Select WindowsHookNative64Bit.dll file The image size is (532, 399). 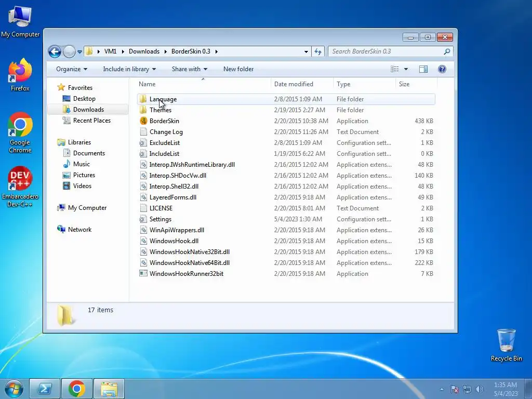[x=190, y=262]
